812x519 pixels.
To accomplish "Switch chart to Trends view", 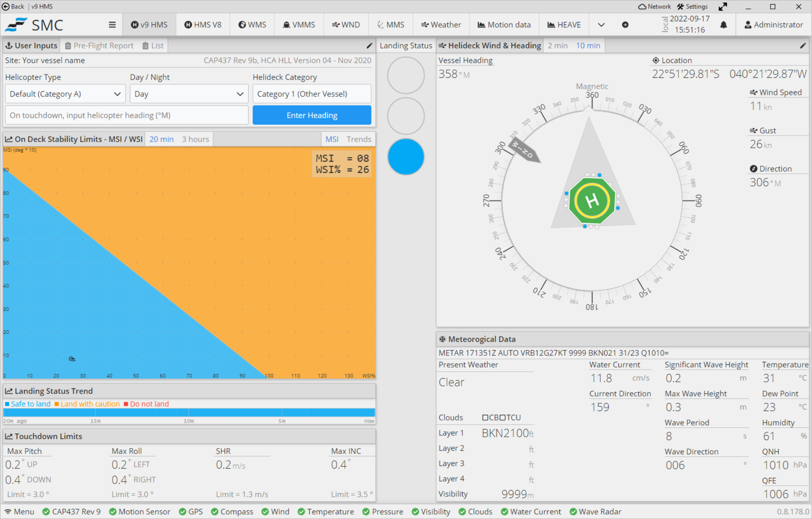I will click(359, 139).
